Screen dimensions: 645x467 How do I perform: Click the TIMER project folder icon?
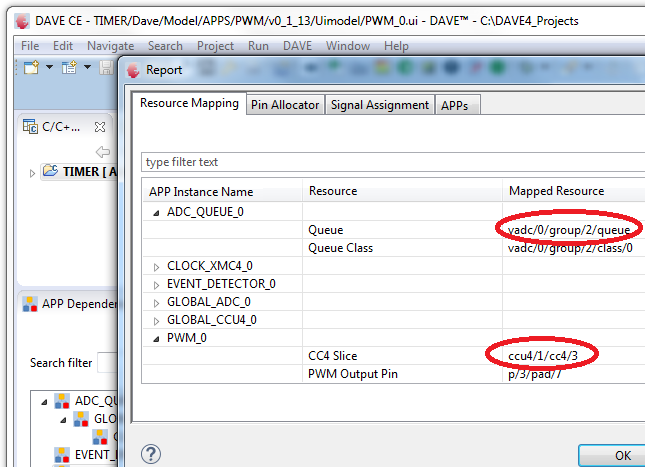coord(50,170)
